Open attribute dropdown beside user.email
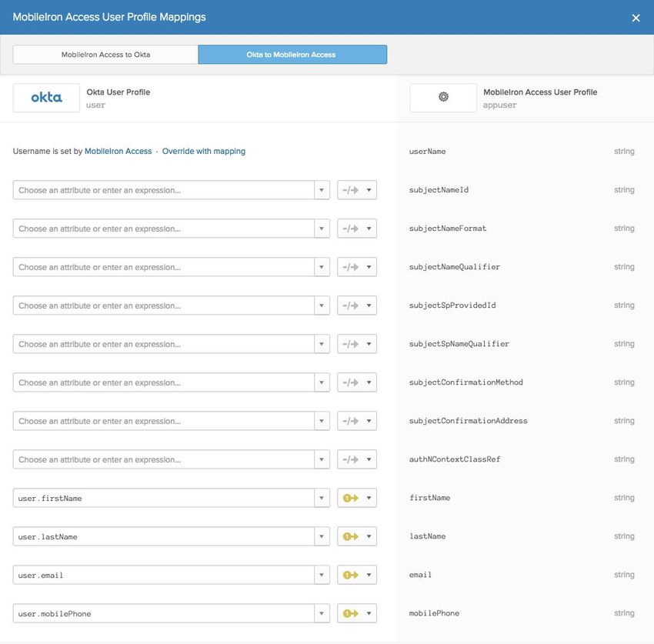654x644 pixels. coord(322,576)
